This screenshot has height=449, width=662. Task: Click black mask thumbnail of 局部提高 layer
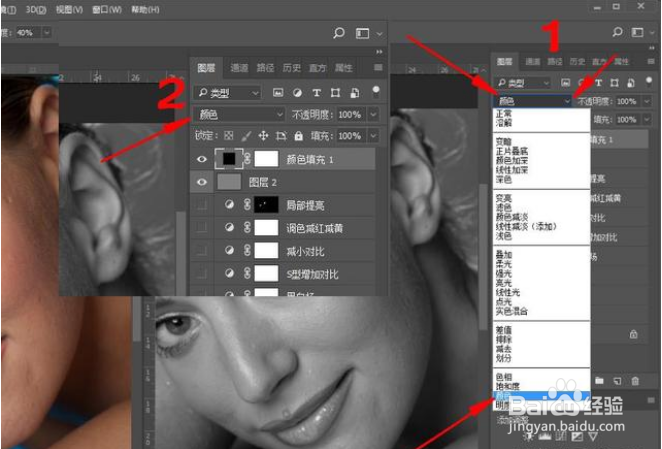[x=266, y=205]
